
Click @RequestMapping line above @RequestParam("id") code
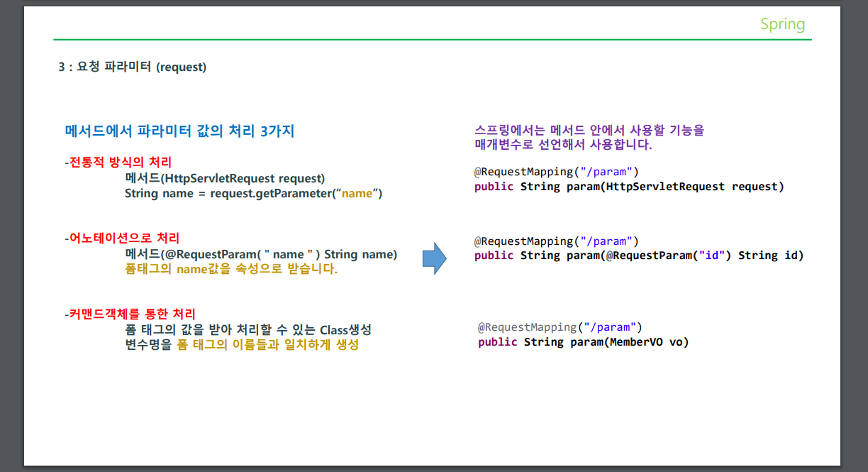point(557,241)
